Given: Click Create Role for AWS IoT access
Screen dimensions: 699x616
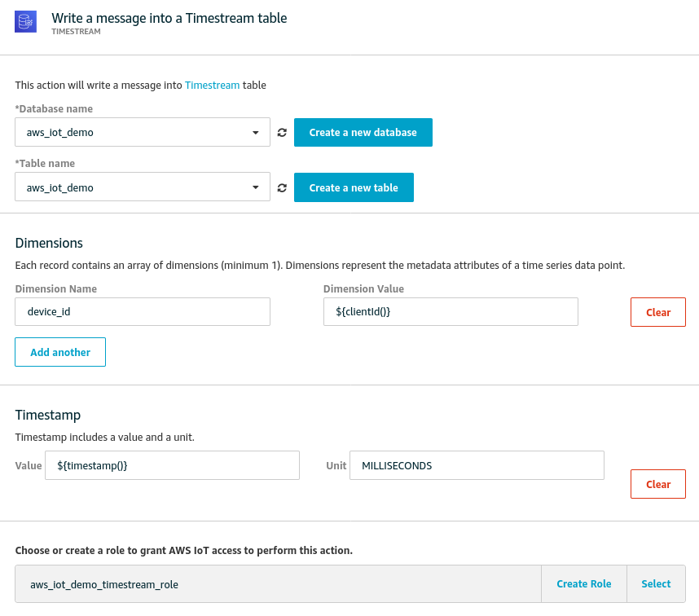Looking at the screenshot, I should (583, 583).
